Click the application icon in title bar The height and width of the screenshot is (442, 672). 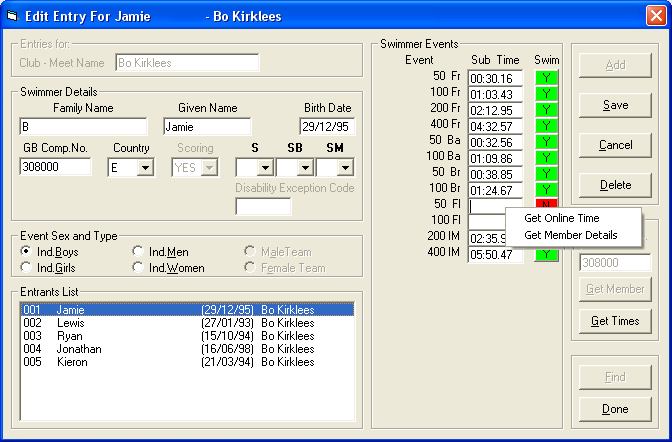(13, 16)
